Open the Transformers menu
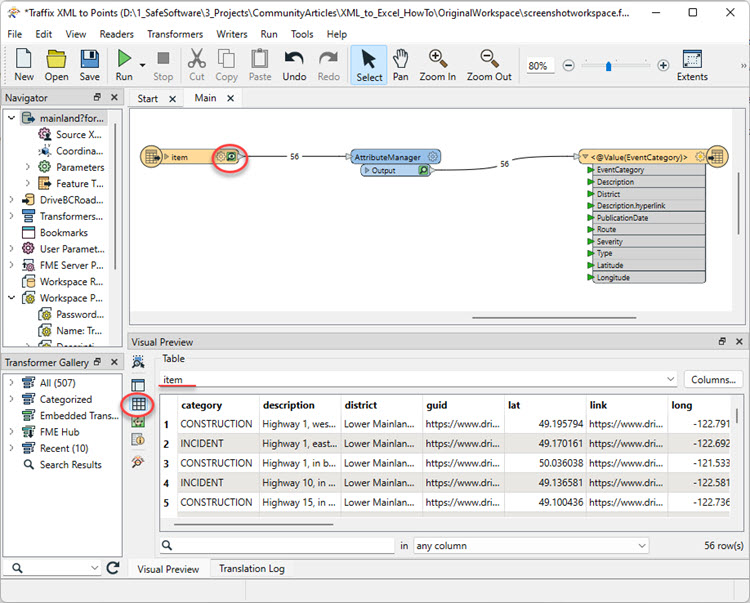The width and height of the screenshot is (750, 603). [175, 34]
